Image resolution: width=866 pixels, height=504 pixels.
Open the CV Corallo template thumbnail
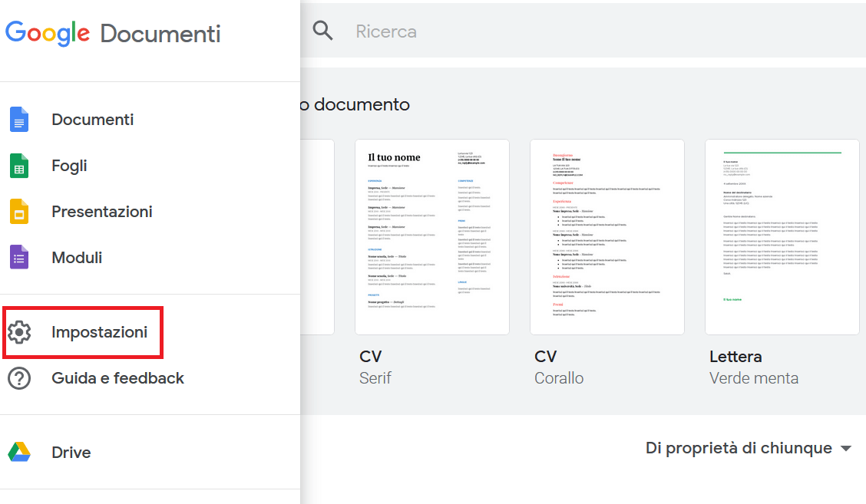click(607, 237)
